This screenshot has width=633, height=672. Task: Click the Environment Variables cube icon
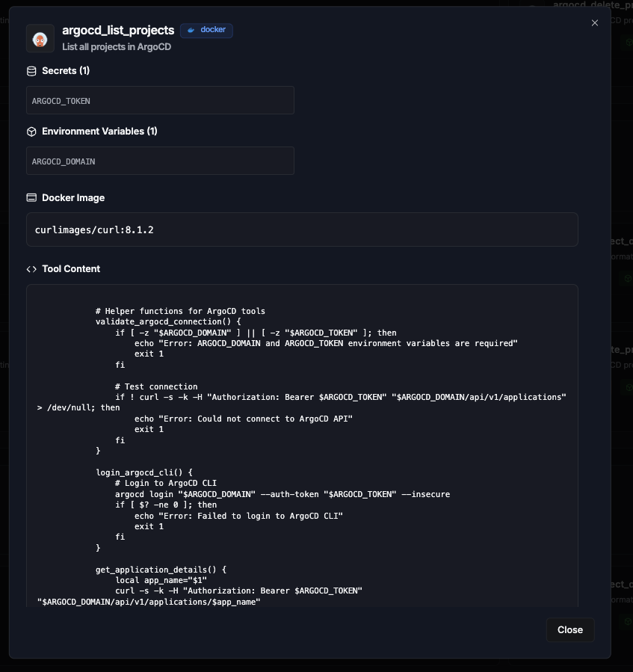coord(31,132)
